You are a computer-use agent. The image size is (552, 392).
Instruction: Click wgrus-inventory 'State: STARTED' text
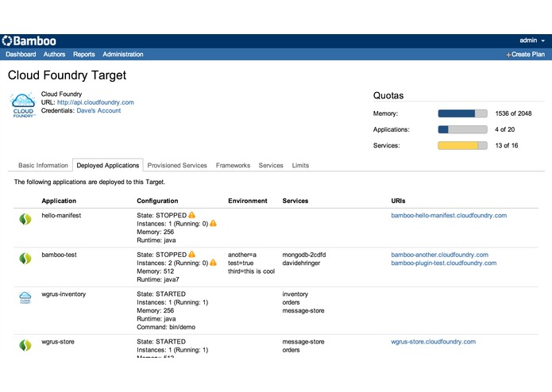[161, 294]
